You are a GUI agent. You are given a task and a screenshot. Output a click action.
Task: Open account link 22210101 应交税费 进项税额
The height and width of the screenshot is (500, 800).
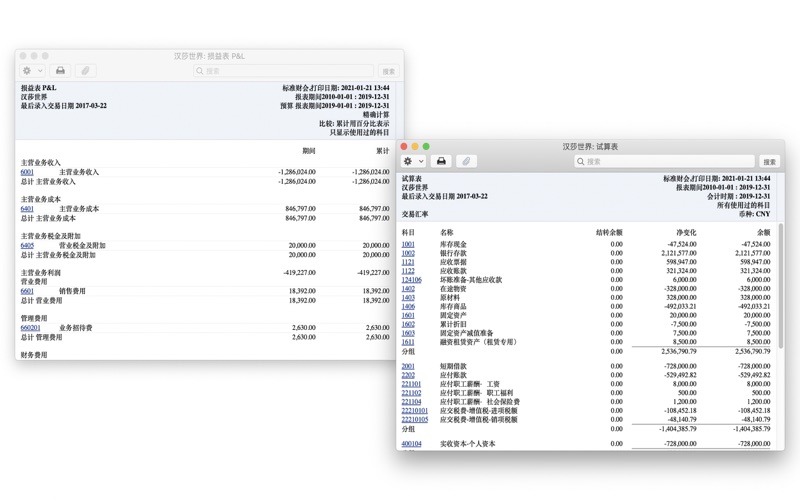[415, 410]
